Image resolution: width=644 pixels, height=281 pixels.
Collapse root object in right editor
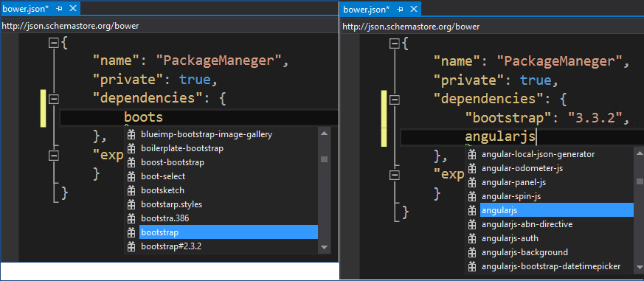pos(394,43)
